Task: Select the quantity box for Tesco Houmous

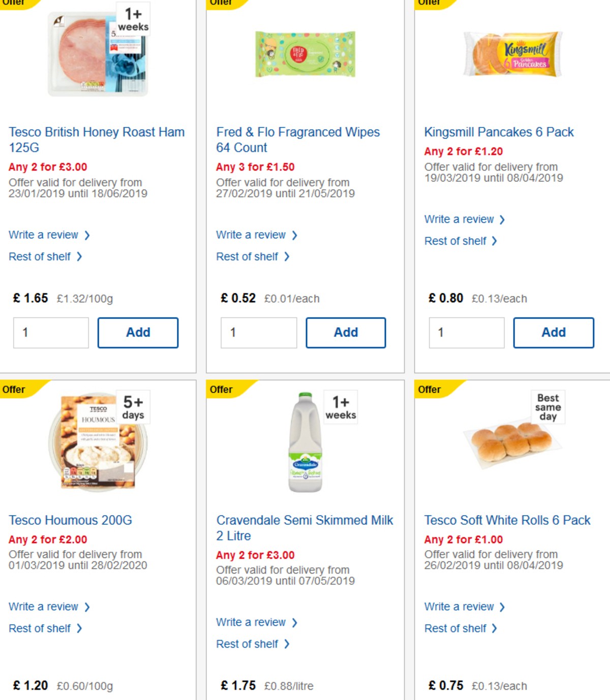Action: (x=51, y=699)
